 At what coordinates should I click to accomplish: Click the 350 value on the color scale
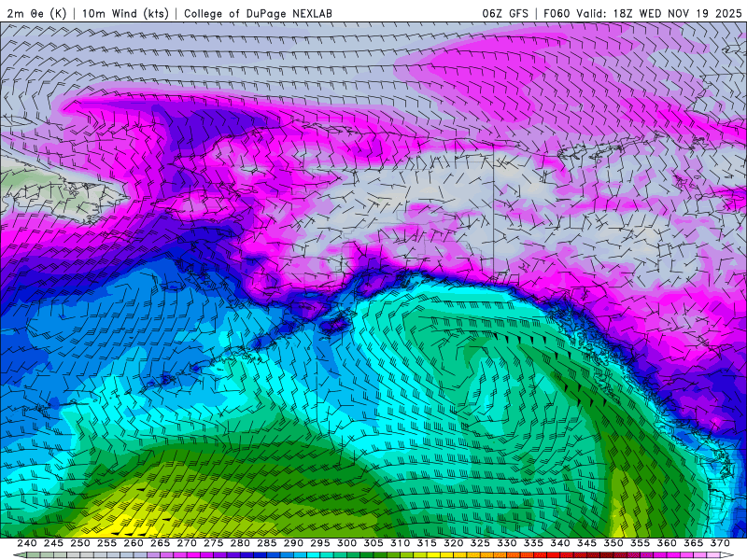(x=613, y=543)
